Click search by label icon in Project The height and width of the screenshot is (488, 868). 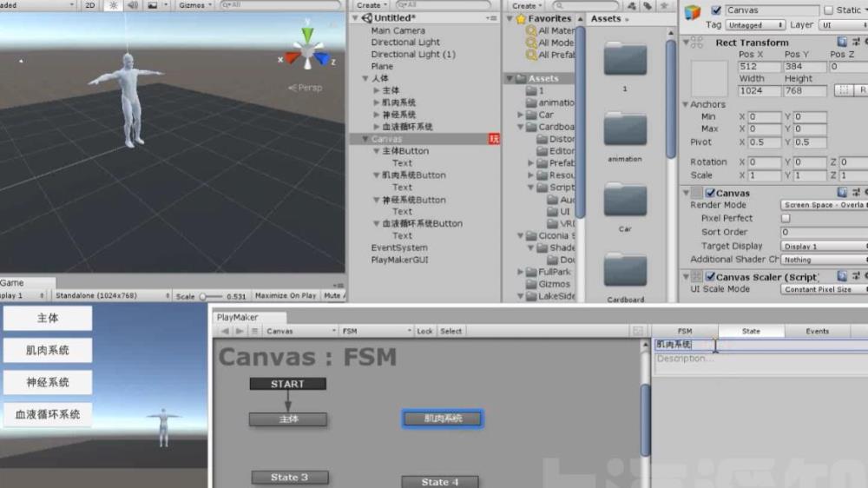point(648,5)
